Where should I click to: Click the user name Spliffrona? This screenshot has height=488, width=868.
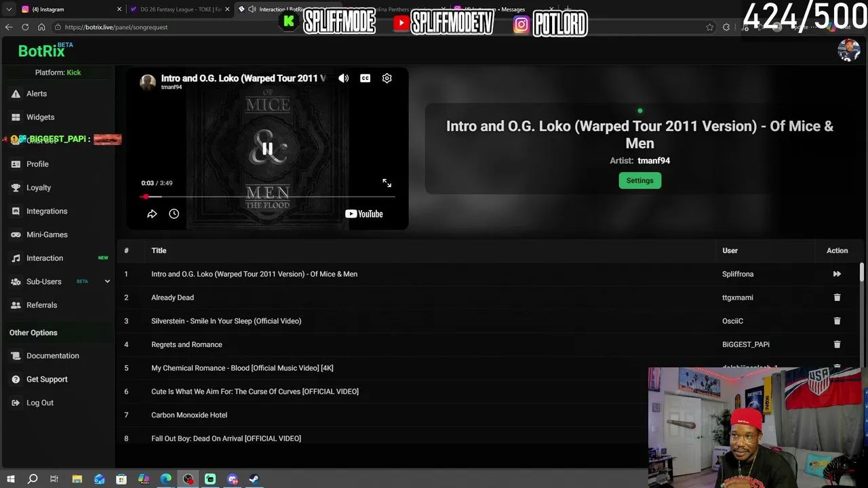(738, 274)
